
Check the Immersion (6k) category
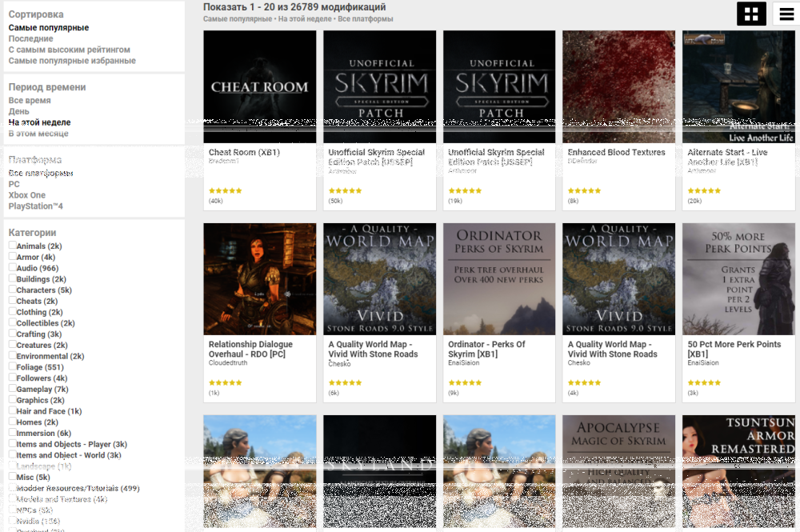pos(13,432)
